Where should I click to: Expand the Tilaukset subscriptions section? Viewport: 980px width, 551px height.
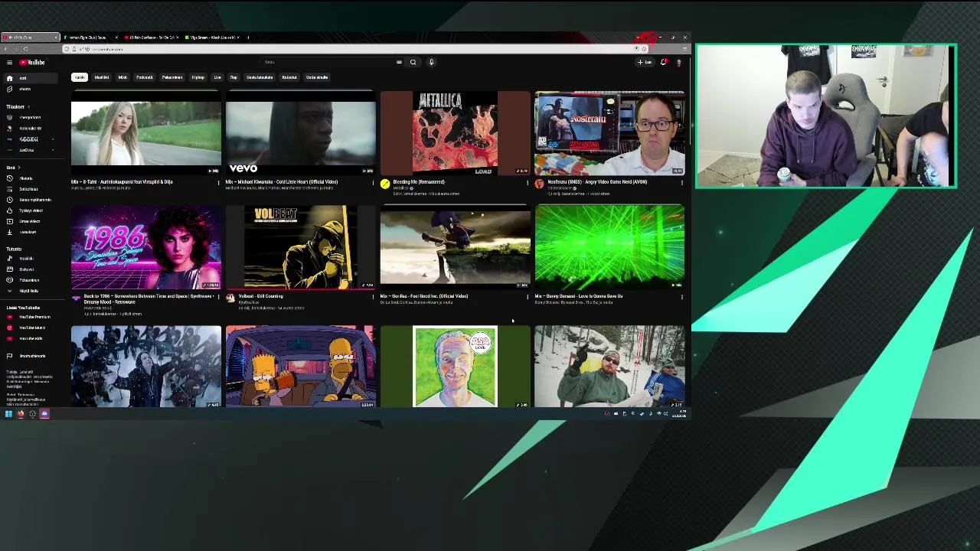(17, 106)
